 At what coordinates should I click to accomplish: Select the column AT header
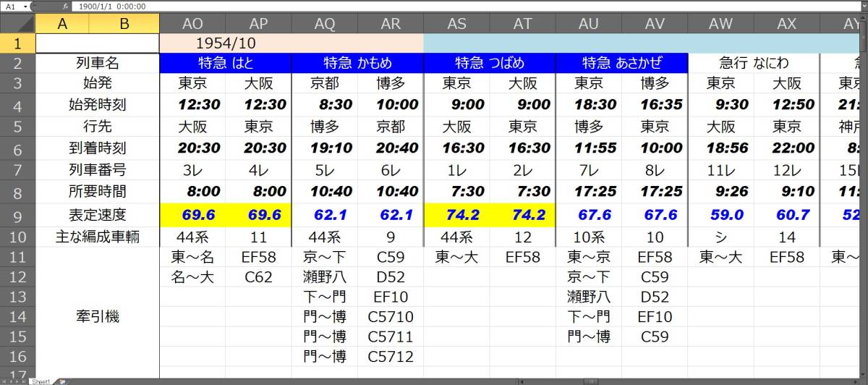tap(522, 24)
